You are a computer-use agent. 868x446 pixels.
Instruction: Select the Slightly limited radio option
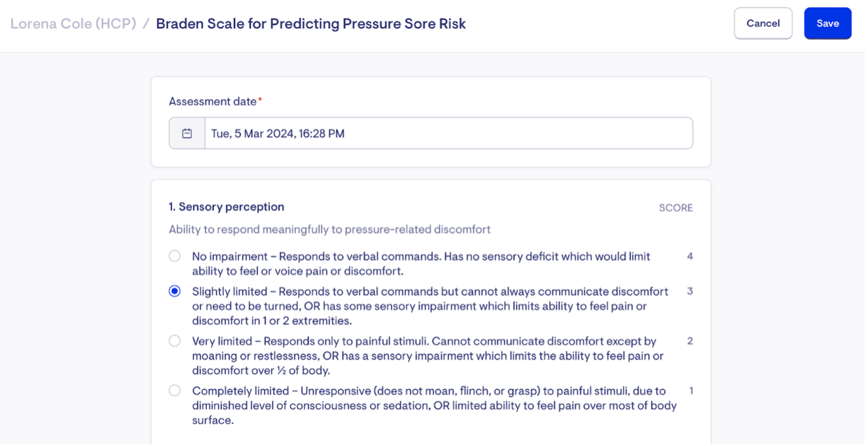175,291
